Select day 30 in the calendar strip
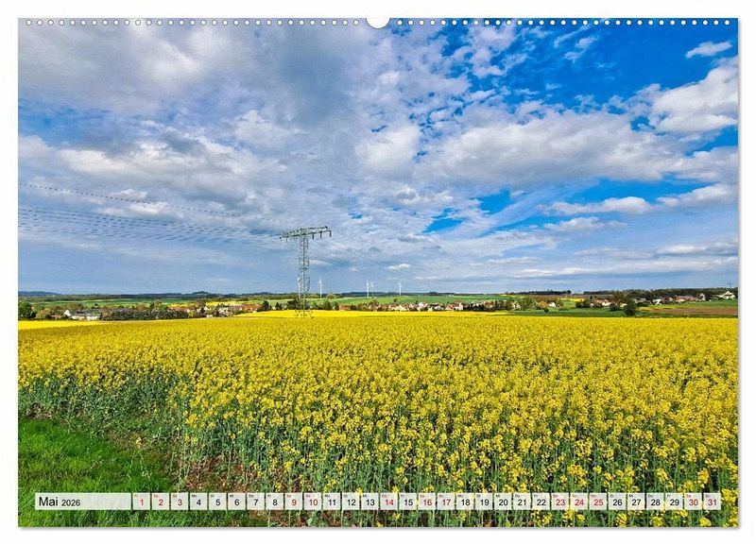This screenshot has height=545, width=756. [694, 502]
